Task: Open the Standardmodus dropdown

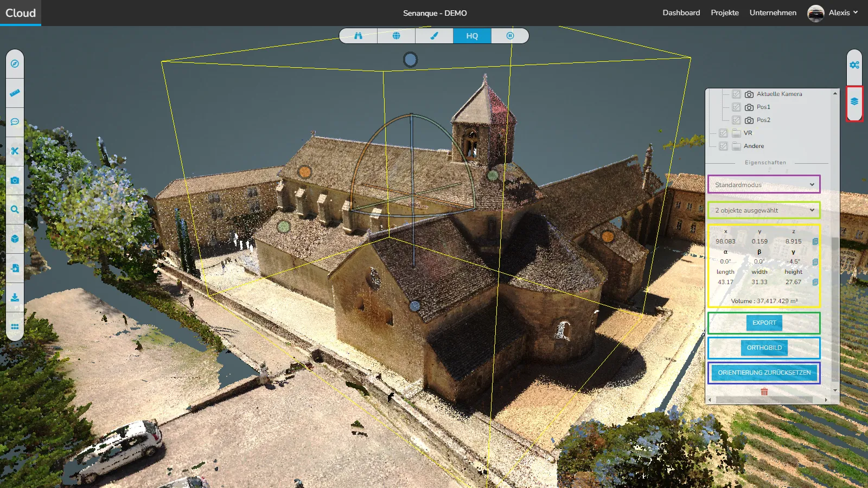Action: [x=764, y=185]
